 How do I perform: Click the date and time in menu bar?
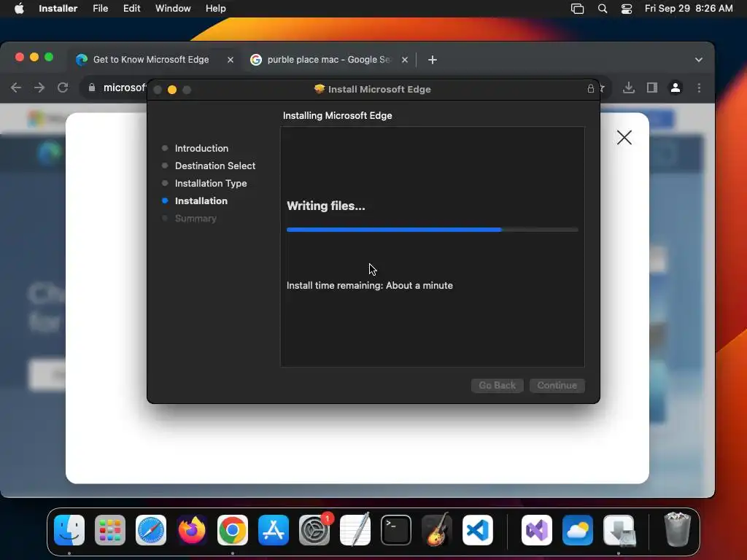point(689,9)
